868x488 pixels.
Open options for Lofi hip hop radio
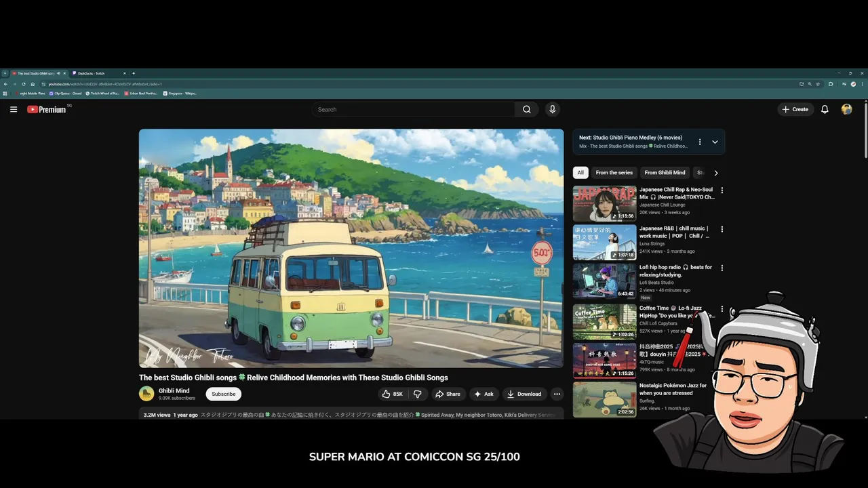pos(722,268)
